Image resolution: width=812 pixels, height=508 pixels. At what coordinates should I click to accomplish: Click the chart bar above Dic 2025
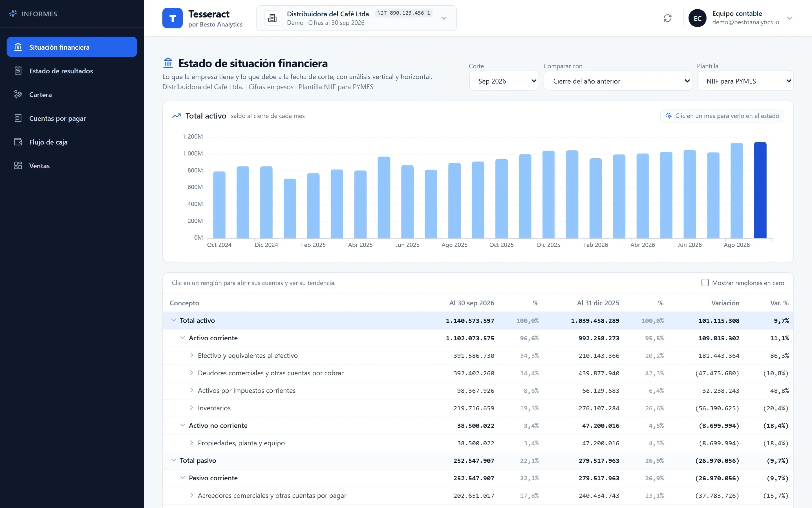point(549,194)
